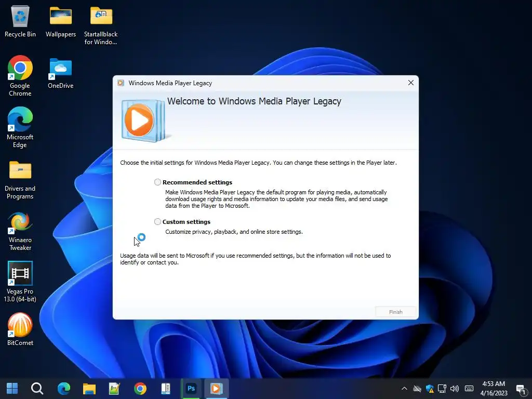Viewport: 532px width, 399px height.
Task: Open the volume control tray icon
Action: tap(454, 389)
